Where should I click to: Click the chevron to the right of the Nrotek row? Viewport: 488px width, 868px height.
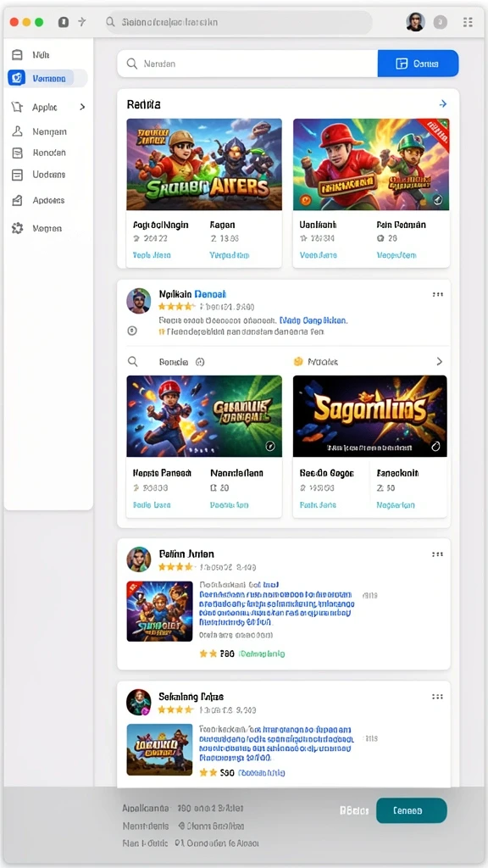(440, 361)
